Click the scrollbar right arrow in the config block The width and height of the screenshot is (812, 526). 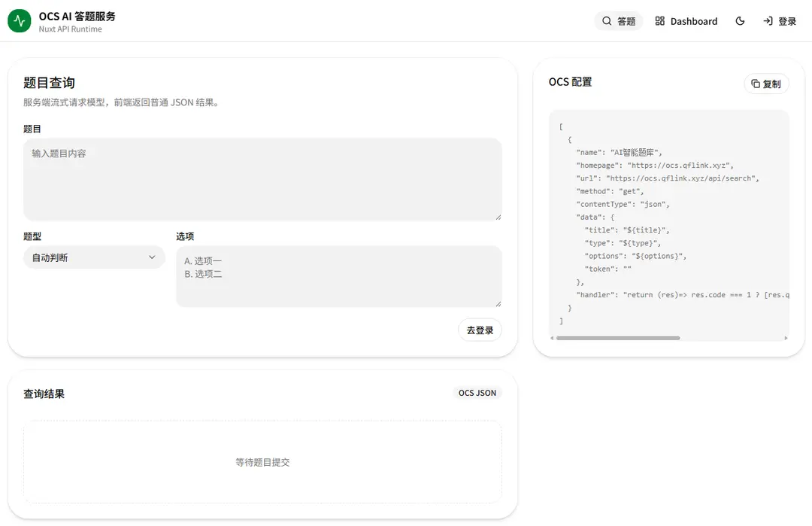[786, 338]
